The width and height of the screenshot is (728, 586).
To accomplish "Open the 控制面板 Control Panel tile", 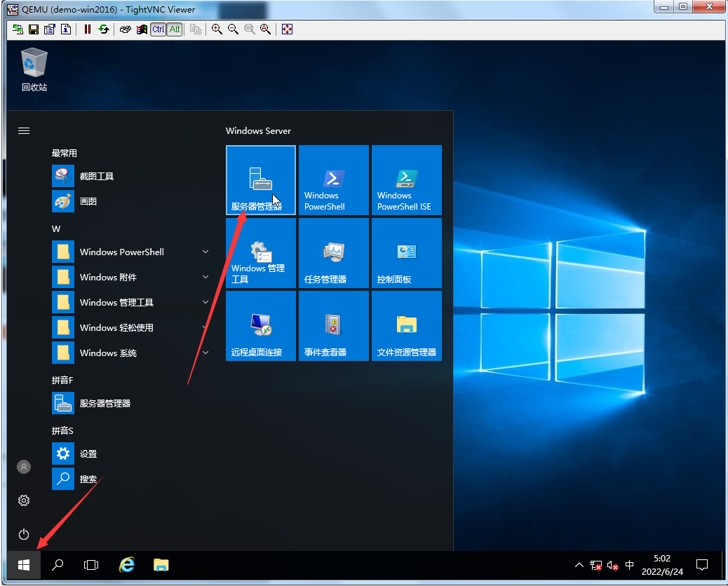I will pyautogui.click(x=406, y=253).
